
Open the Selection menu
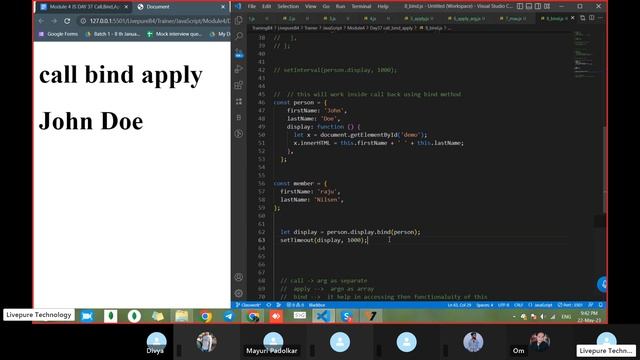[x=288, y=6]
